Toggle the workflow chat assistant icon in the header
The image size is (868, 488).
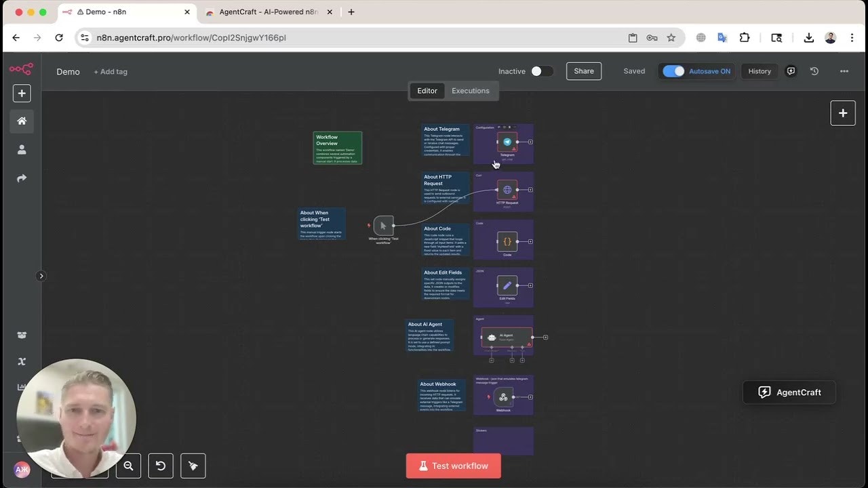(791, 70)
